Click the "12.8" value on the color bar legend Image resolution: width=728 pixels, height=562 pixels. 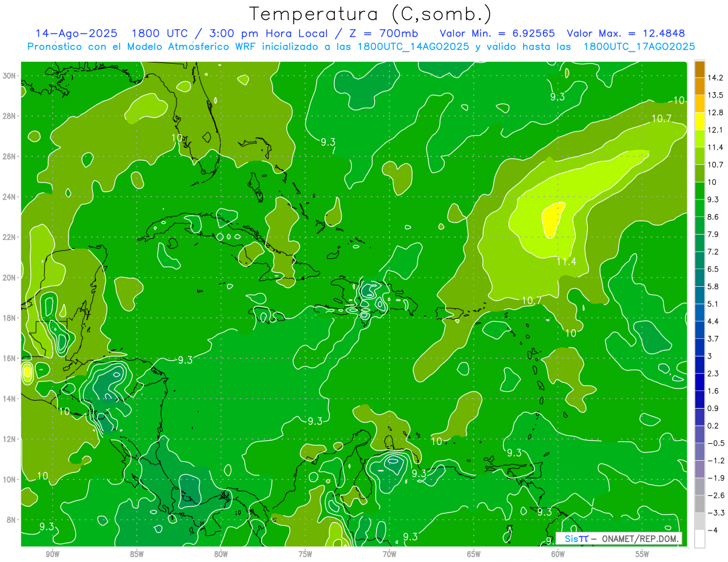(x=716, y=112)
